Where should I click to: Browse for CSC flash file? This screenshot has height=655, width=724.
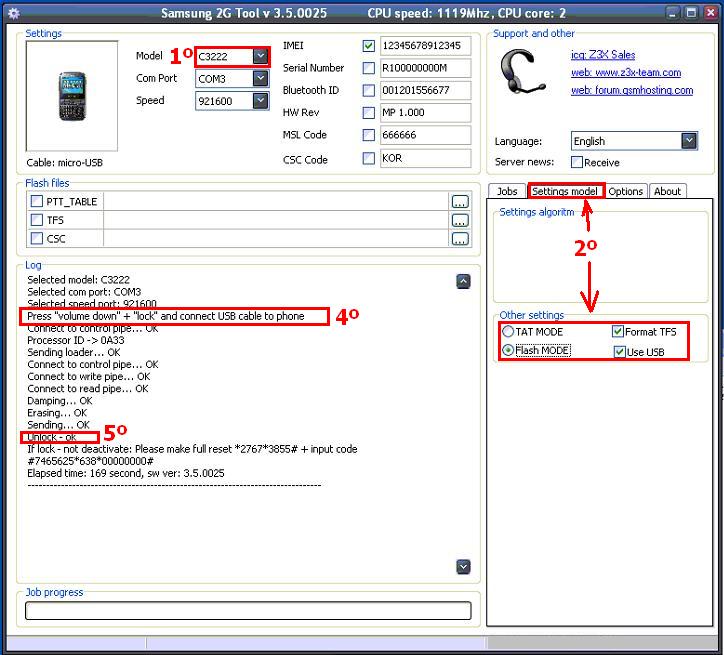[460, 239]
